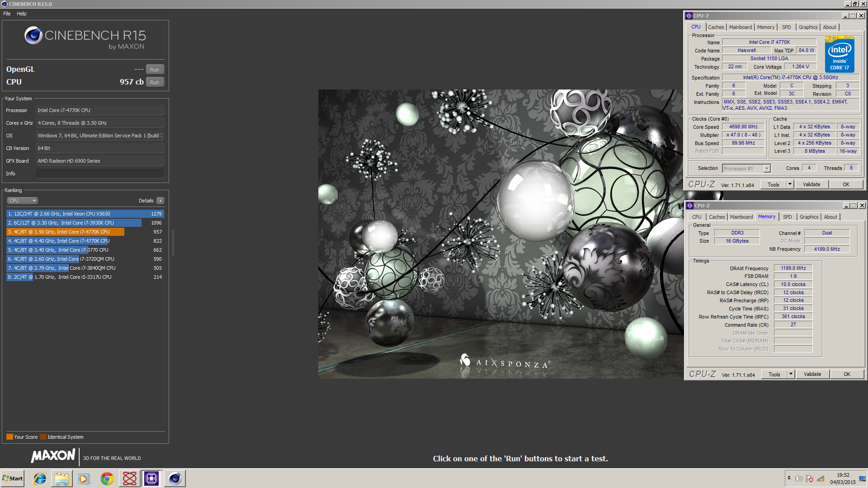Switch to SPD tab in upper CPU-Z

tap(787, 27)
